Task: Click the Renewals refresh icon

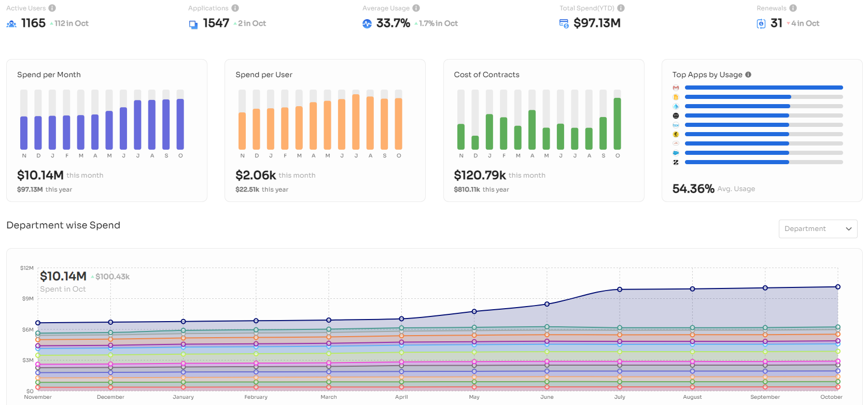Action: click(x=761, y=24)
